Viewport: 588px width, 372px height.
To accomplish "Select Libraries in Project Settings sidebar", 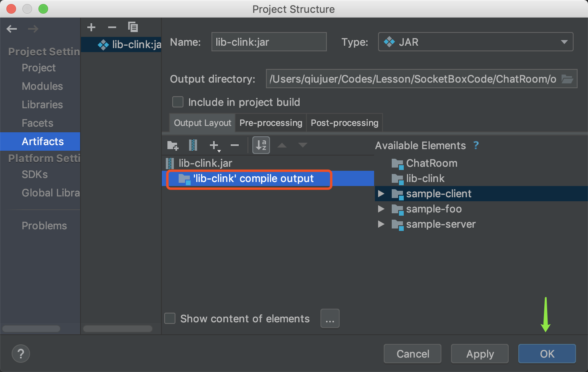I will pyautogui.click(x=42, y=105).
